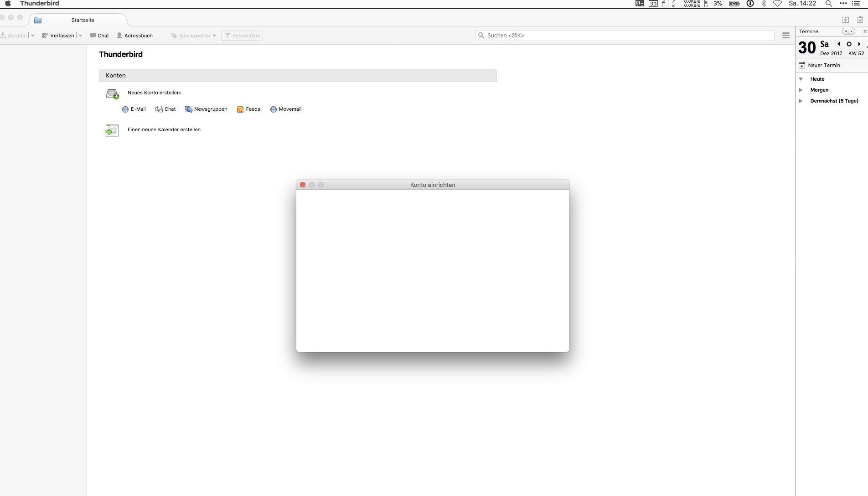Open Notification Center list icon in menu bar
The width and height of the screenshot is (868, 496).
point(857,3)
